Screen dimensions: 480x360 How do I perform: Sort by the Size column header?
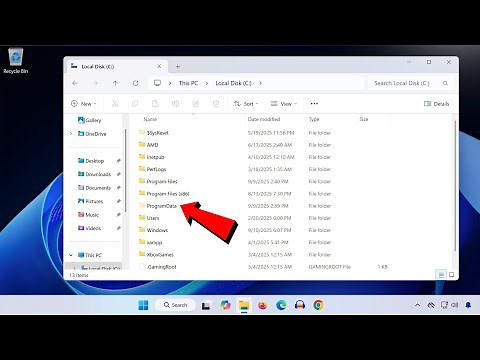click(x=364, y=119)
